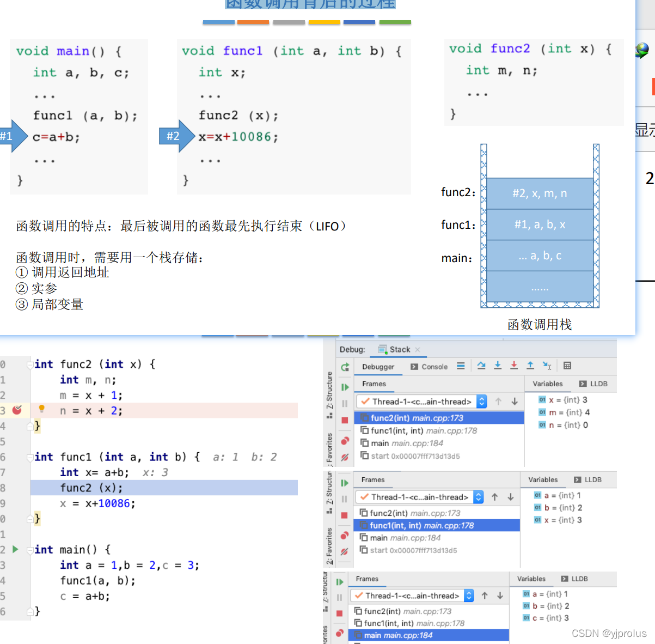Next frame arrow in panel with main selected

(x=500, y=596)
